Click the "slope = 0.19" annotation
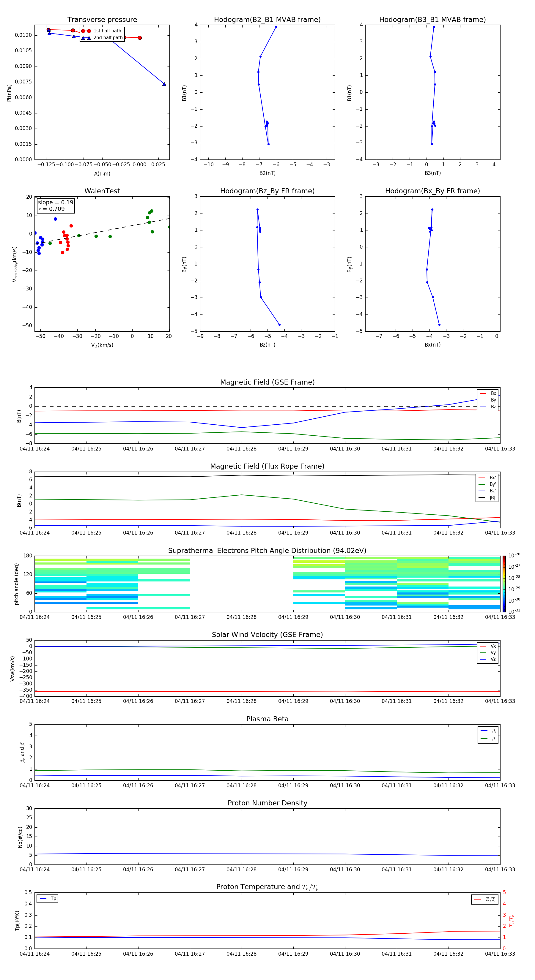Viewport: 535px width, 980px height. coord(56,203)
